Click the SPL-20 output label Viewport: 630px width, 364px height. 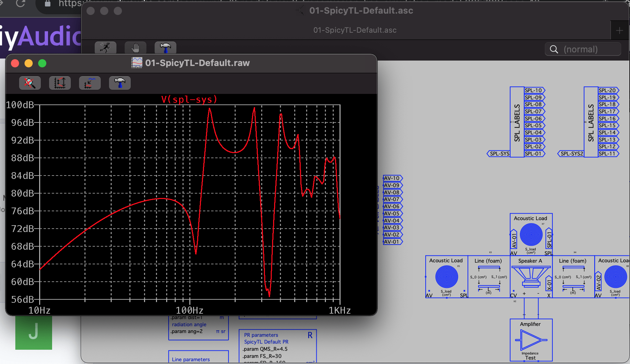(x=609, y=90)
